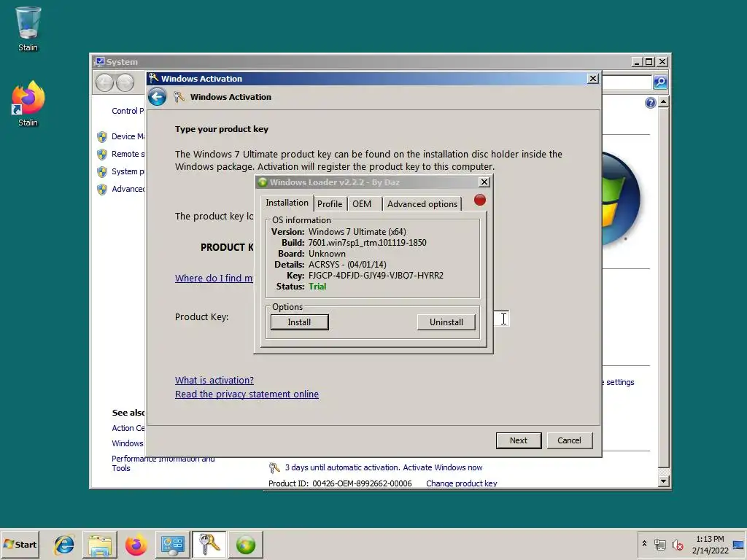This screenshot has height=560, width=747.
Task: Click the key icon beside activation status
Action: click(x=274, y=468)
